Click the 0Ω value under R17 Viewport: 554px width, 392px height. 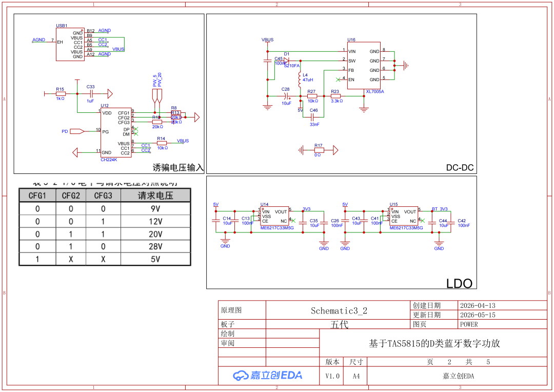pyautogui.click(x=318, y=155)
